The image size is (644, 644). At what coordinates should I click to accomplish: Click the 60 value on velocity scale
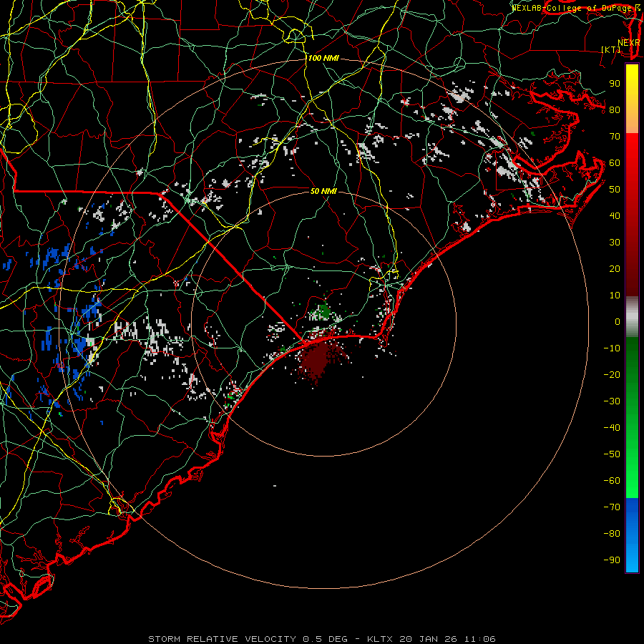615,162
